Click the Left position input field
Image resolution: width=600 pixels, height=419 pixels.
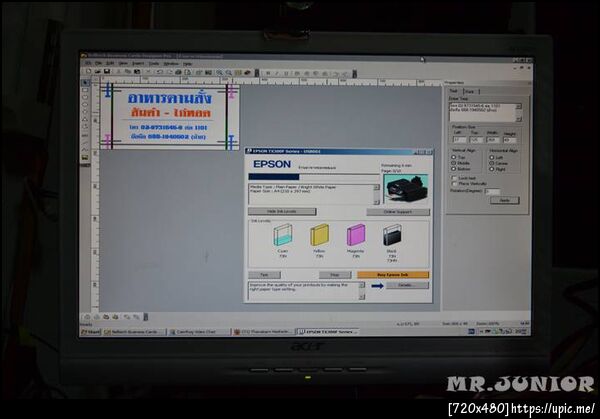459,140
